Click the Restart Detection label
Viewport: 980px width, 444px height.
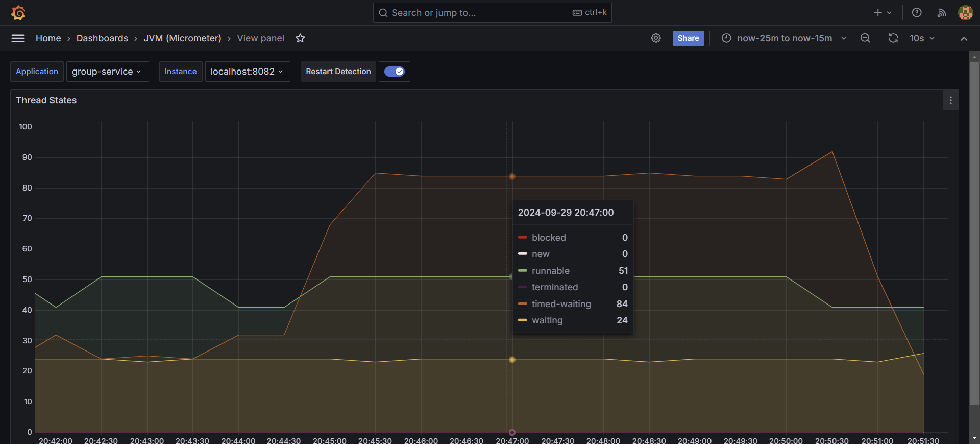click(338, 72)
